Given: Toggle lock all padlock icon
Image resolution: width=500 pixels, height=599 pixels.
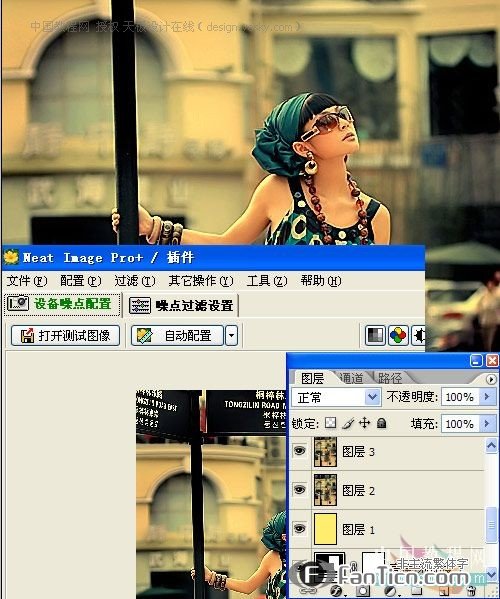Looking at the screenshot, I should pyautogui.click(x=382, y=423).
